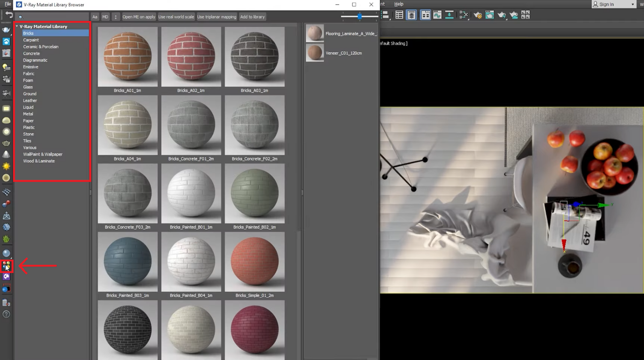Click the region render blue sphere icon
644x360 pixels.
click(x=6, y=288)
